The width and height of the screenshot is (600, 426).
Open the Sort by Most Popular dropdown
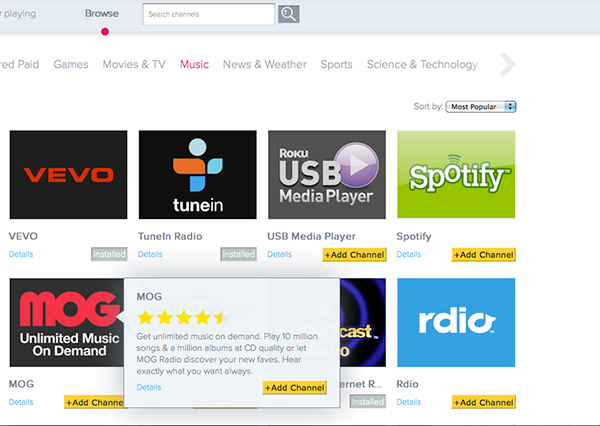point(481,106)
